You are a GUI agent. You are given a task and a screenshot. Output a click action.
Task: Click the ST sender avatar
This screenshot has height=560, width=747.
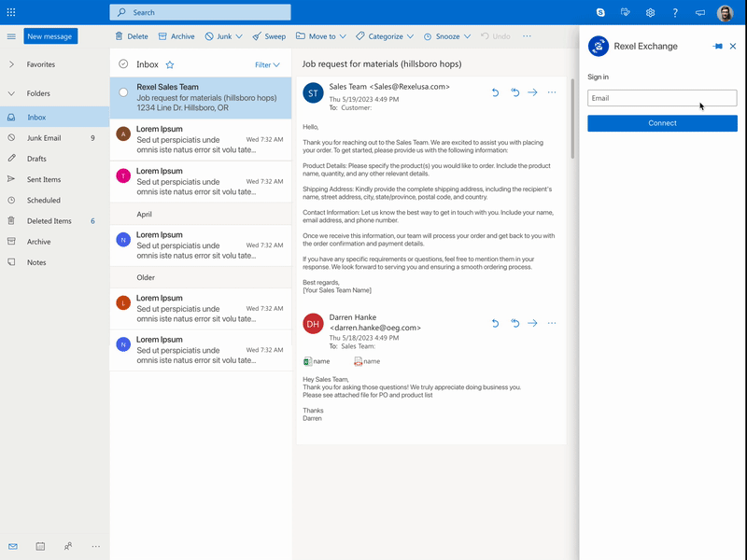(x=313, y=92)
